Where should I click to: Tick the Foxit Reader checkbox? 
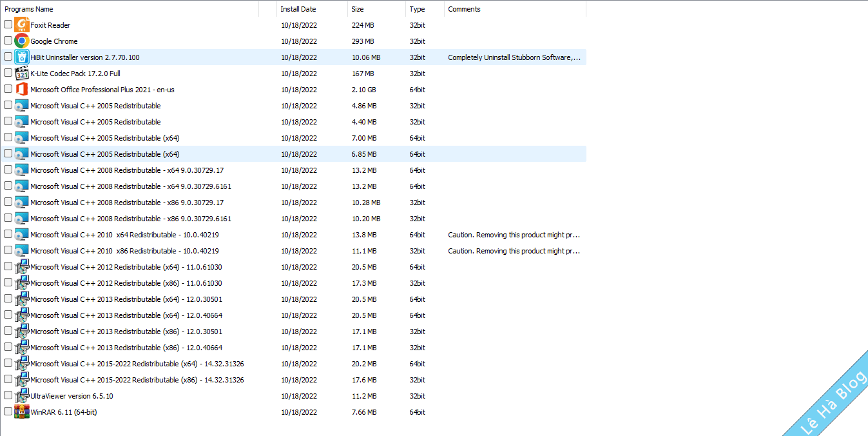8,25
